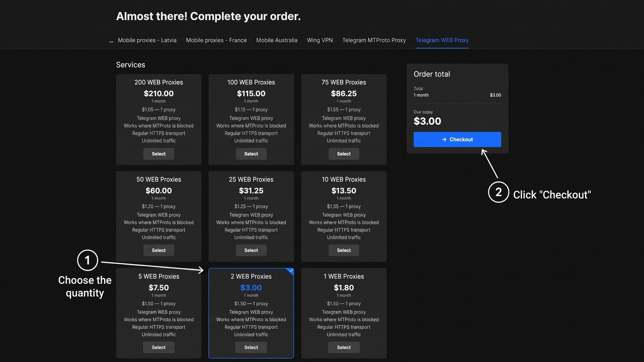Click the "$1.15 — 1 proxy" rate

click(251, 110)
